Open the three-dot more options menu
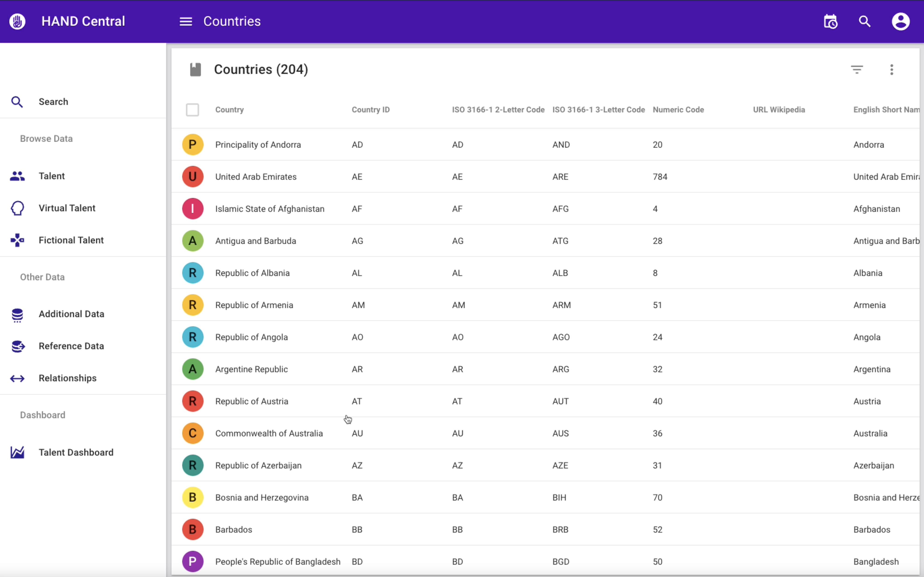 click(892, 70)
